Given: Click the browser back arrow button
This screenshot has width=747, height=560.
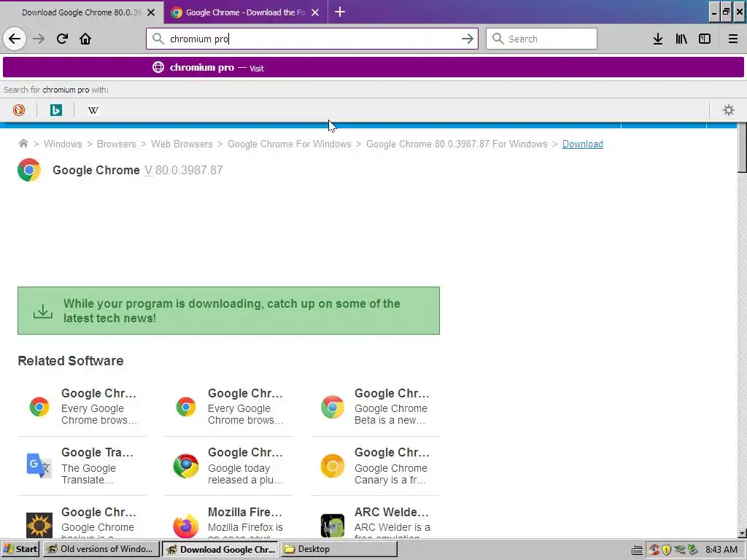Looking at the screenshot, I should (15, 39).
